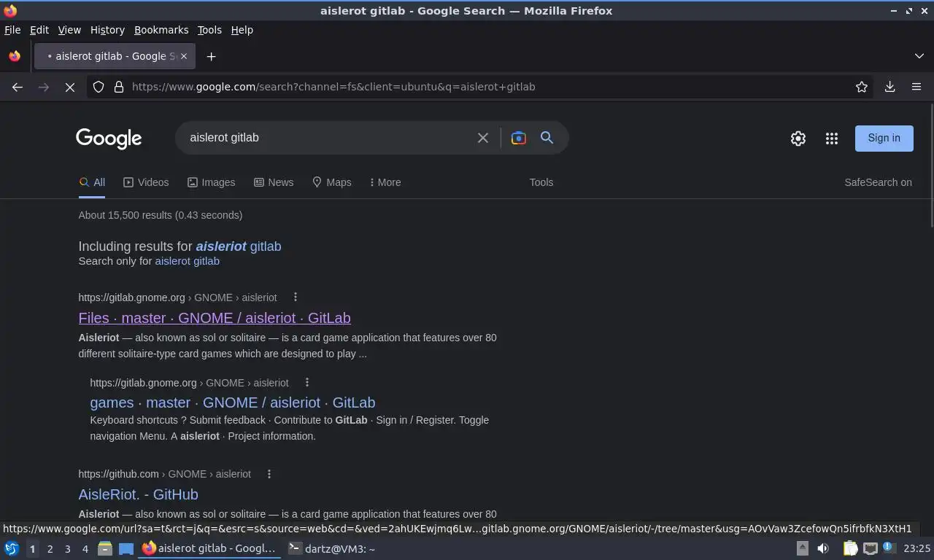Switch to workspace 4
Screen dimensions: 934x560
coord(85,549)
